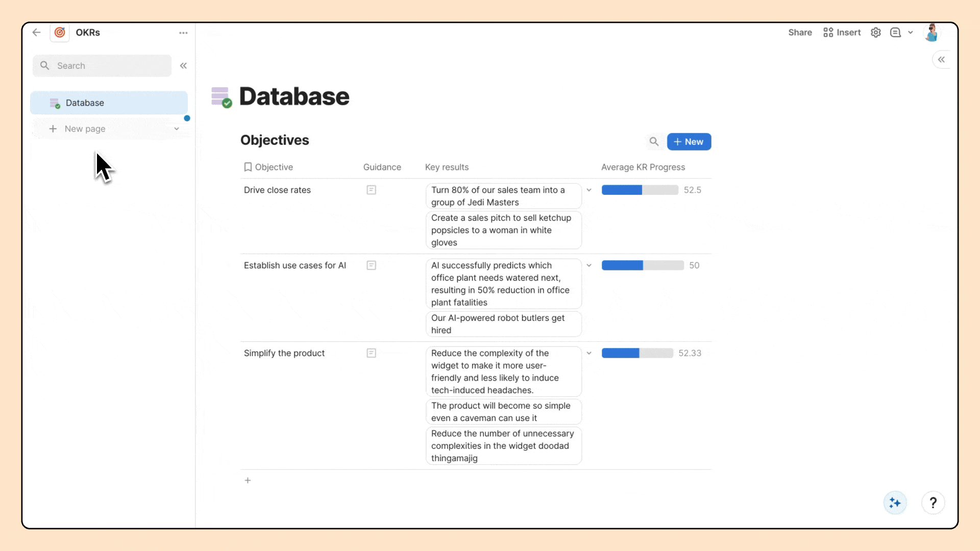The width and height of the screenshot is (980, 551).
Task: Click the sidebar Search field
Action: click(x=102, y=65)
